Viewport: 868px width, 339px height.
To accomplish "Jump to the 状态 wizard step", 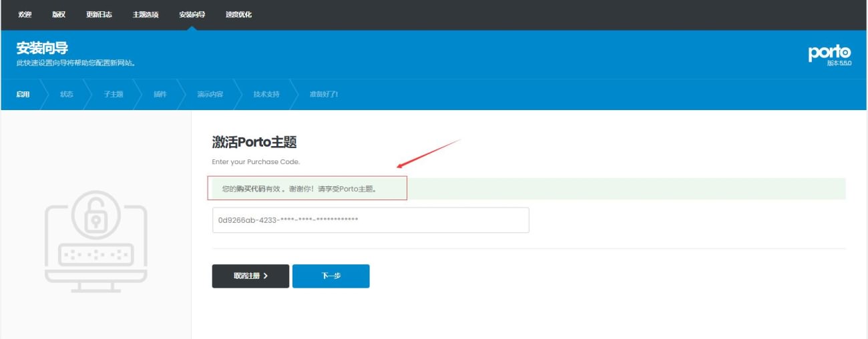I will click(x=66, y=94).
